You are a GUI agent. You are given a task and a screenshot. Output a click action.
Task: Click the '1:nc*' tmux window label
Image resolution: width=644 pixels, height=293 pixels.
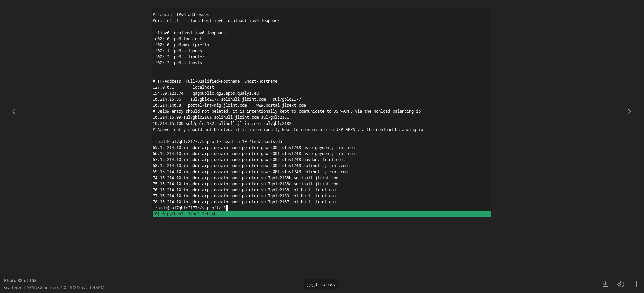click(194, 214)
